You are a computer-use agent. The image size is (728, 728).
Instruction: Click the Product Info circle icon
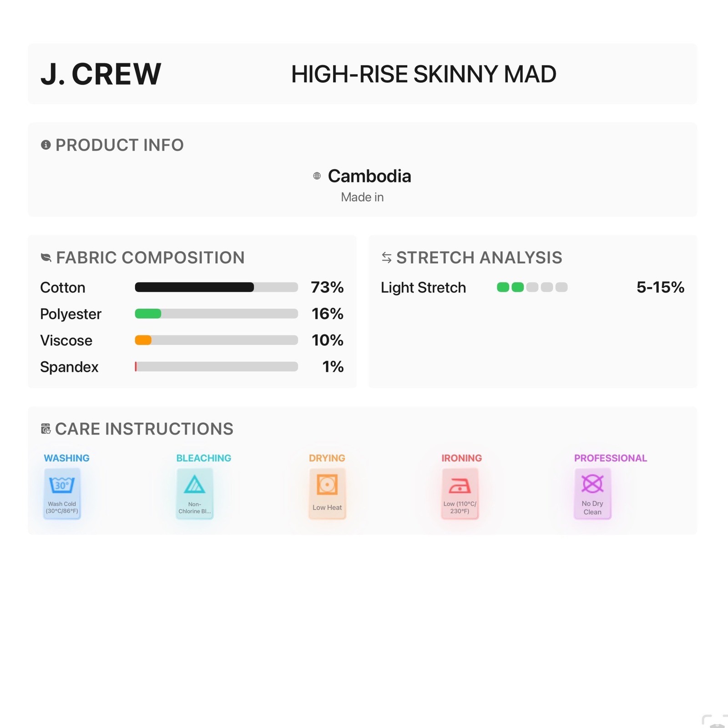pyautogui.click(x=45, y=145)
